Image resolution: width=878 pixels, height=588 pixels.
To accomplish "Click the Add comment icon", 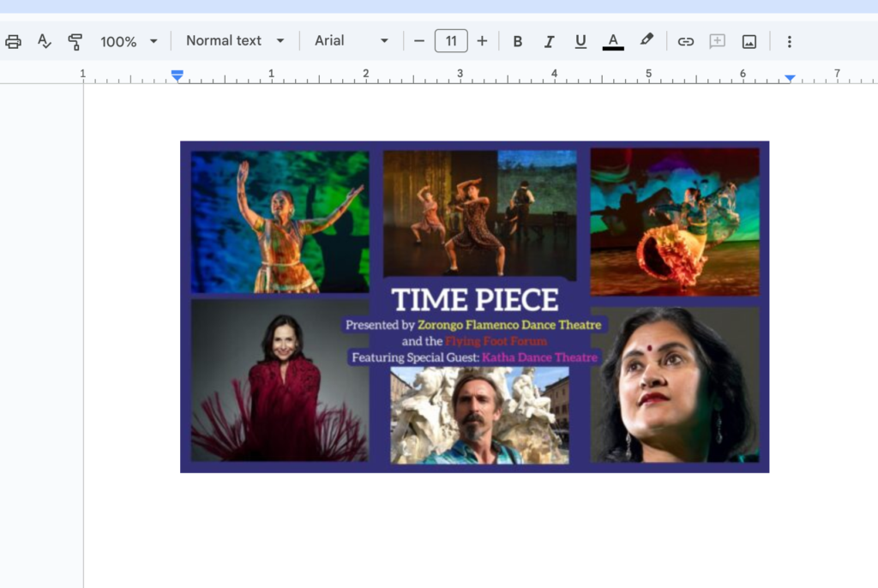I will coord(718,41).
